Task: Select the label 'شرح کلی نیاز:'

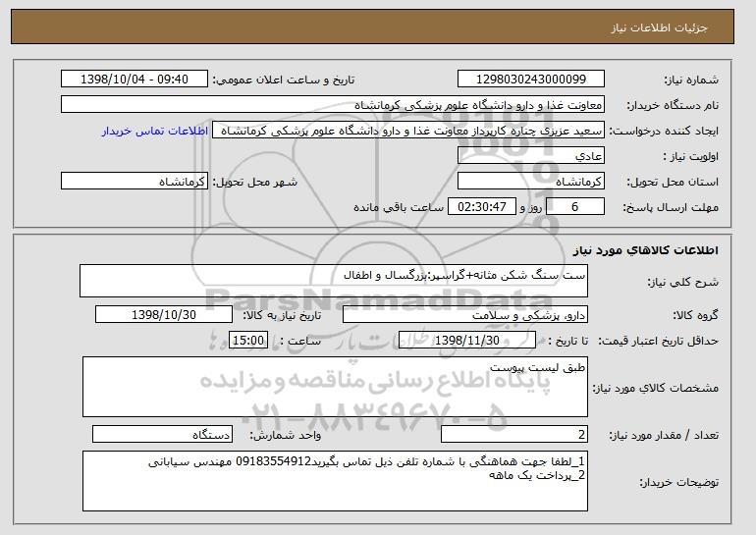Action: 682,282
